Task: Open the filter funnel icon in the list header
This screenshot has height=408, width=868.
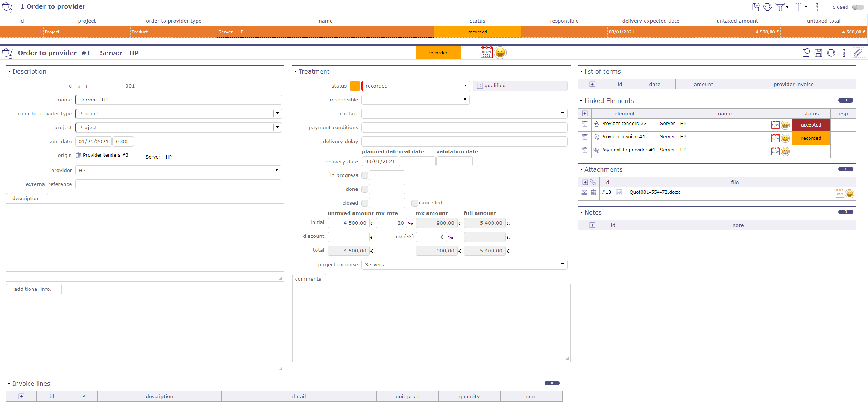Action: point(781,7)
